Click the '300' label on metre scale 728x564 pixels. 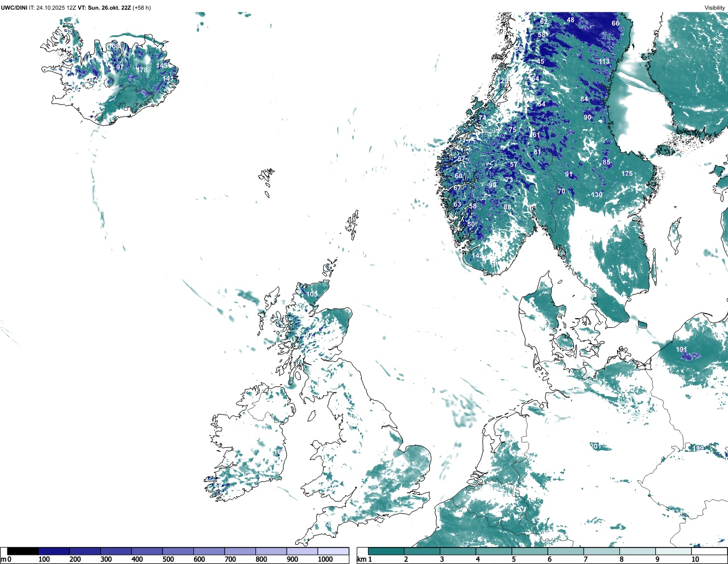click(106, 559)
